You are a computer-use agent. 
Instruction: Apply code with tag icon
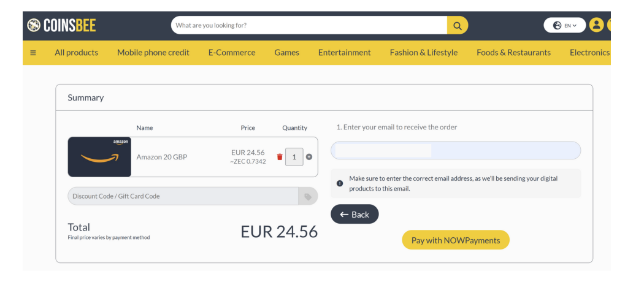tap(308, 196)
